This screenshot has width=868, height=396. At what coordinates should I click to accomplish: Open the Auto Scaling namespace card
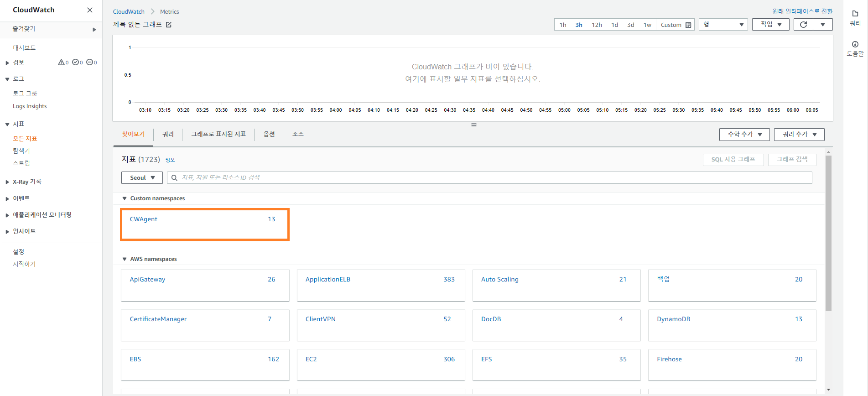coord(556,285)
